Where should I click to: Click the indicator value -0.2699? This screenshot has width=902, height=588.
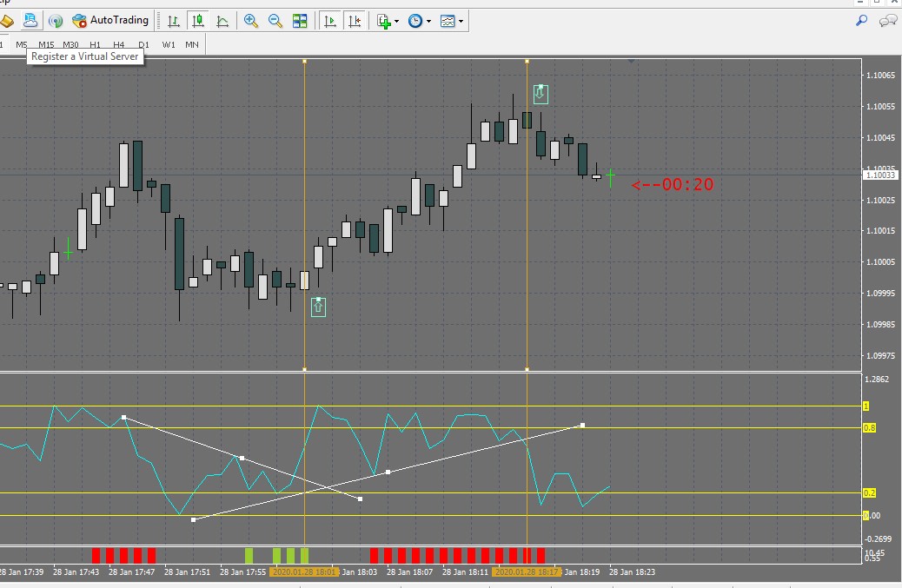click(x=879, y=538)
